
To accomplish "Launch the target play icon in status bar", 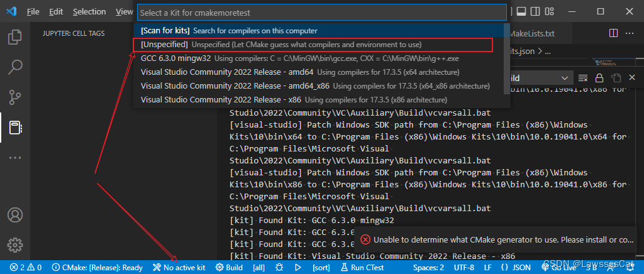I will click(297, 268).
